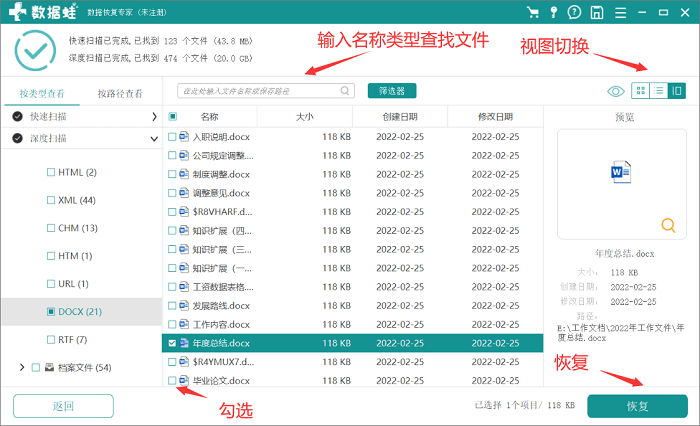Check the RTF (7) type checkbox

[x=51, y=339]
